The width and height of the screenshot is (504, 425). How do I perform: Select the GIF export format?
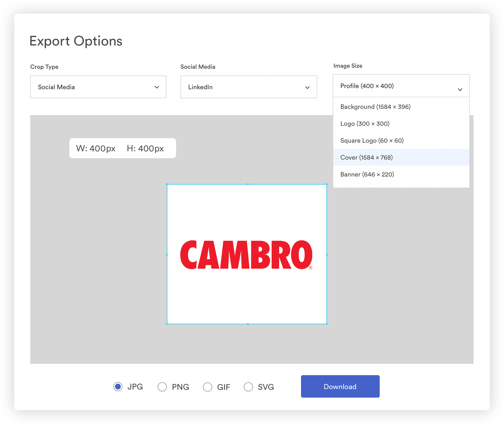coord(208,387)
